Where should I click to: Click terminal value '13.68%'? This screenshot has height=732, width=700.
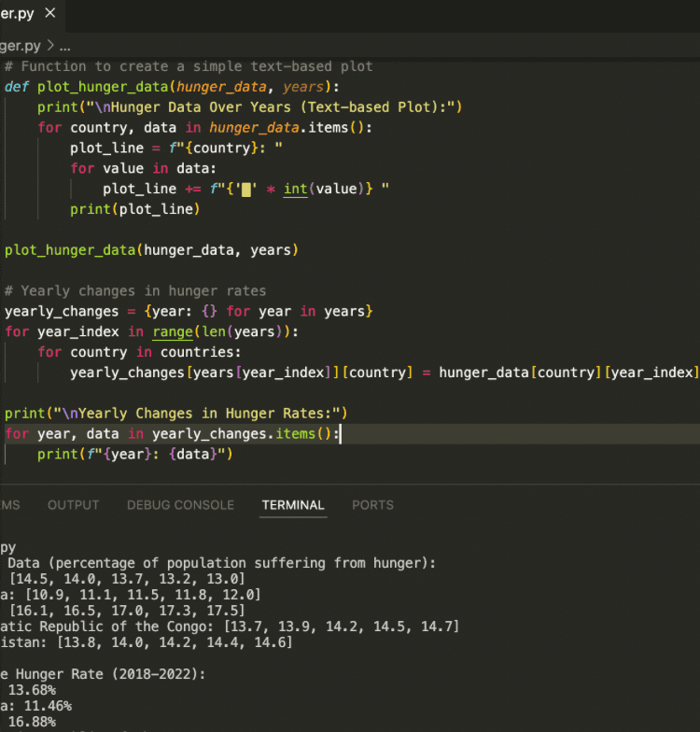[32, 690]
